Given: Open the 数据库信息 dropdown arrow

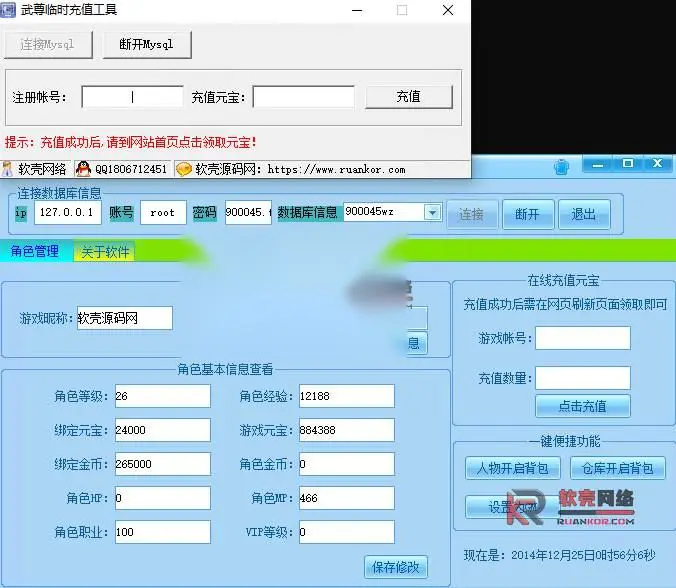Looking at the screenshot, I should click(x=432, y=212).
